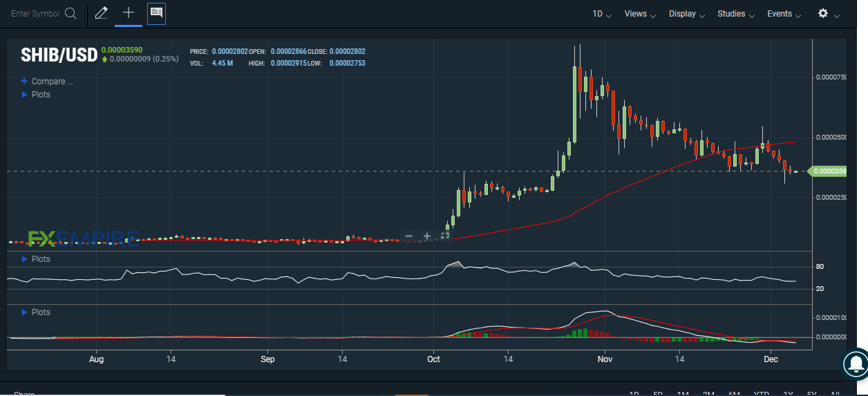Click the change value 0.00000009 (0.25%)

[144, 59]
